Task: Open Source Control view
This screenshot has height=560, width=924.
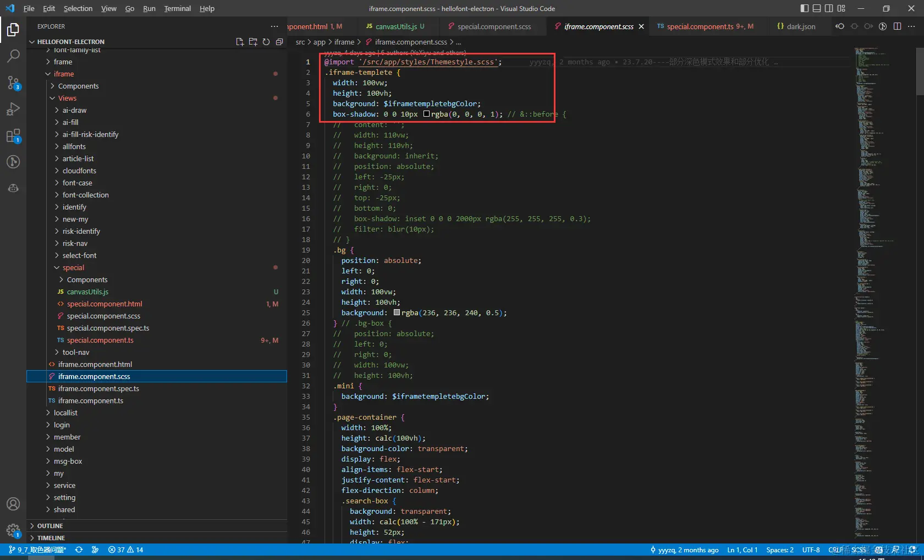Action: pos(13,83)
